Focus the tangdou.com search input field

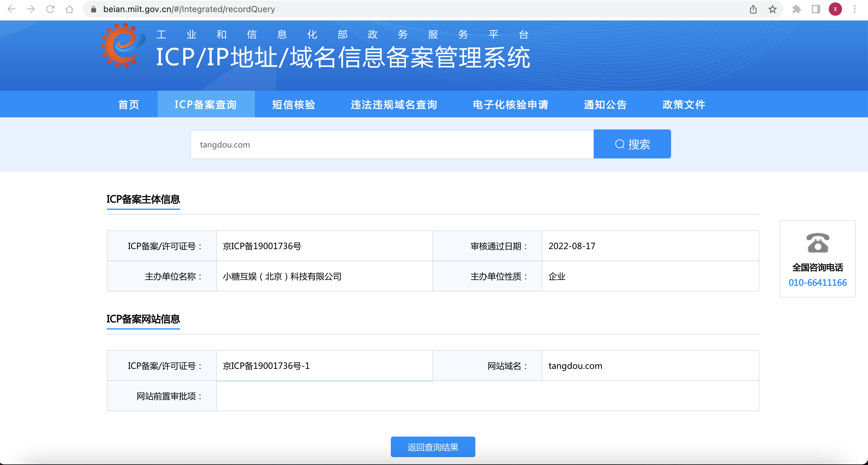coord(391,145)
